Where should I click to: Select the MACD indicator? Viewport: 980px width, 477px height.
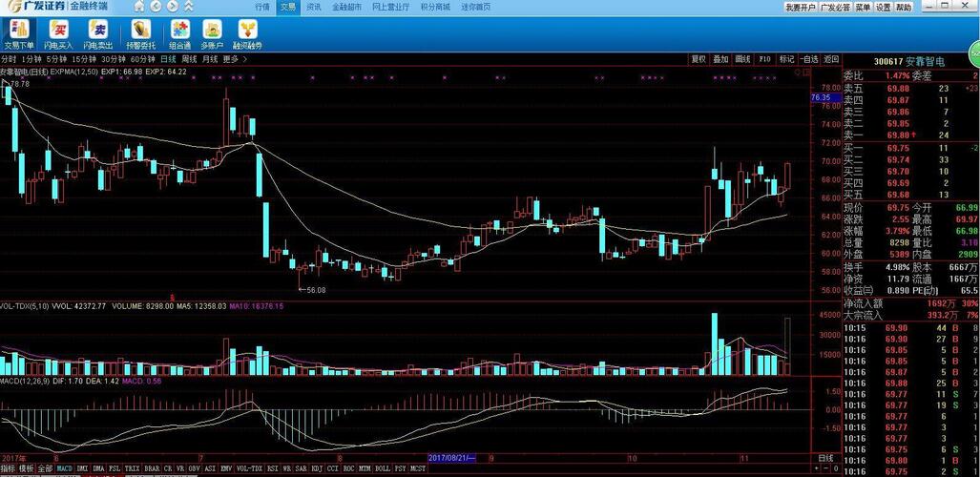click(x=64, y=468)
